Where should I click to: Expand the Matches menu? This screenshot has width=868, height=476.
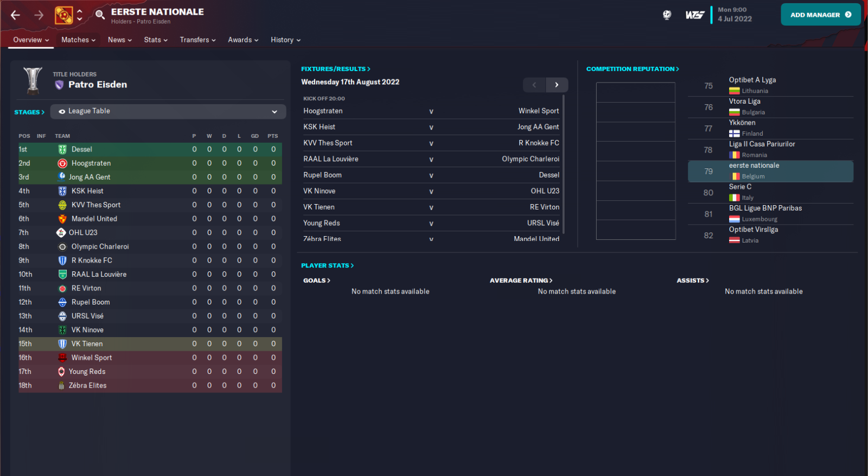pyautogui.click(x=78, y=40)
